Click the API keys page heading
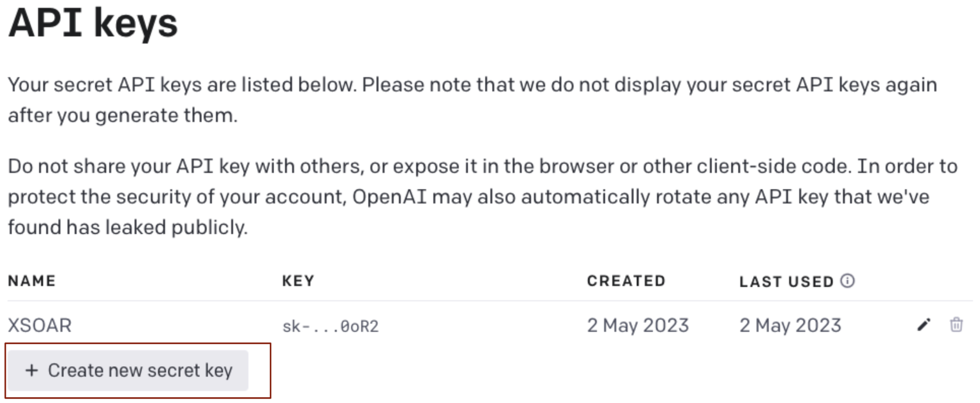Viewport: 980px width, 403px height. point(93,23)
